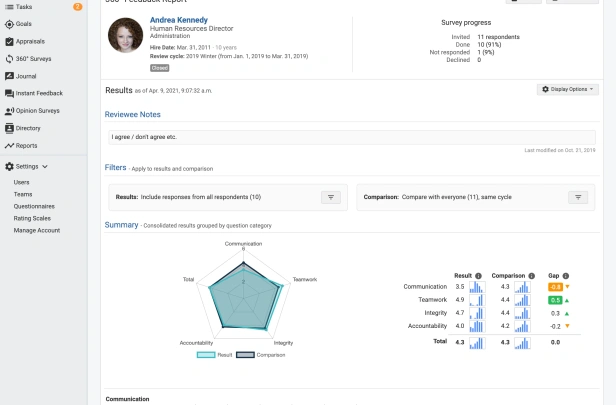Open the 360° Surveys cycle icon
Image resolution: width=616 pixels, height=405 pixels.
pos(9,59)
